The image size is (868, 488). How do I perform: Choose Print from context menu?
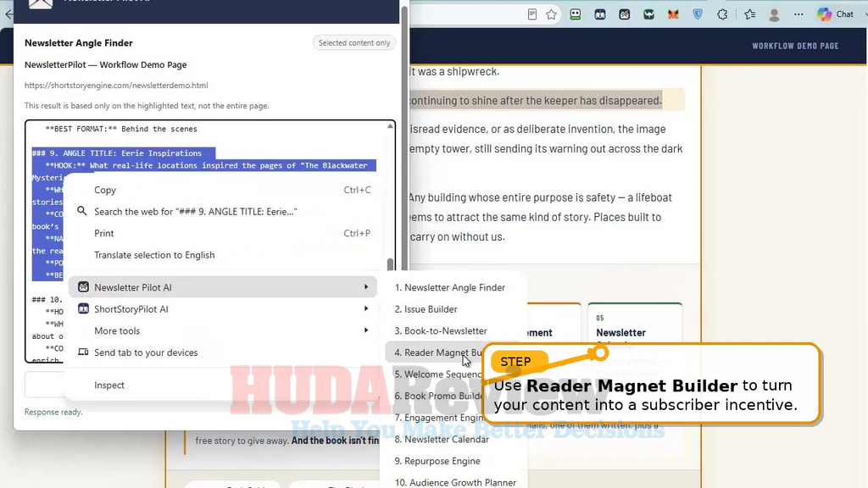223,233
